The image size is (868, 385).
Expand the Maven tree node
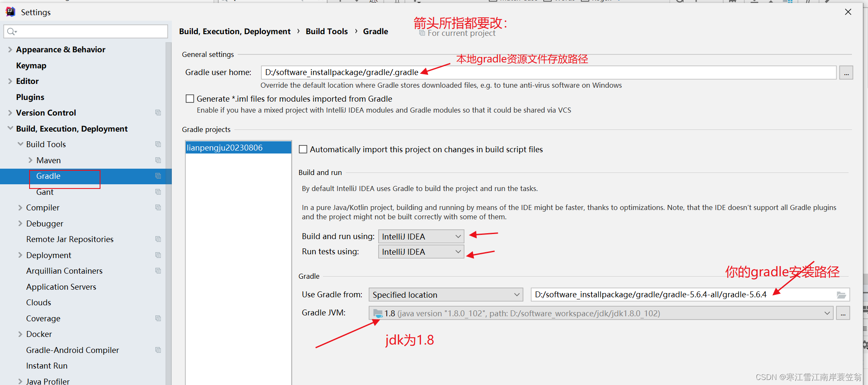click(30, 160)
